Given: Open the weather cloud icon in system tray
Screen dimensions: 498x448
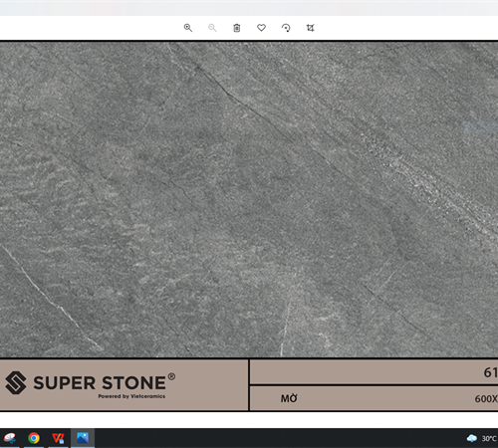Looking at the screenshot, I should (472, 438).
